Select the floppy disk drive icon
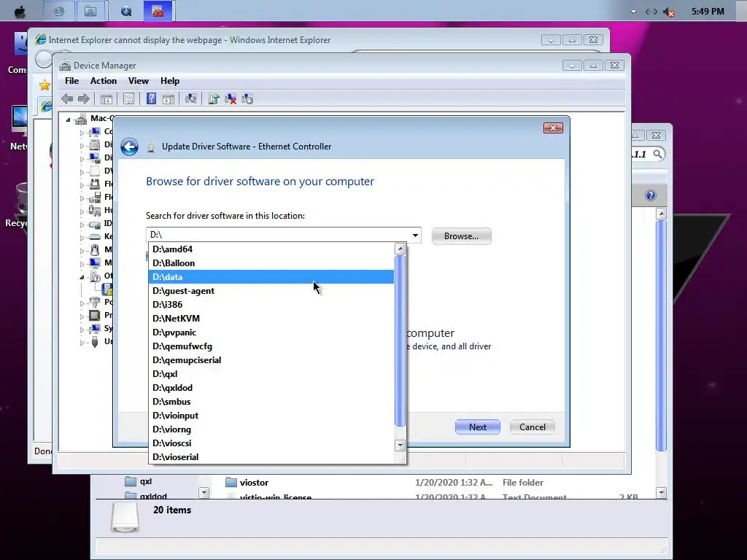747x560 pixels. coord(95,184)
